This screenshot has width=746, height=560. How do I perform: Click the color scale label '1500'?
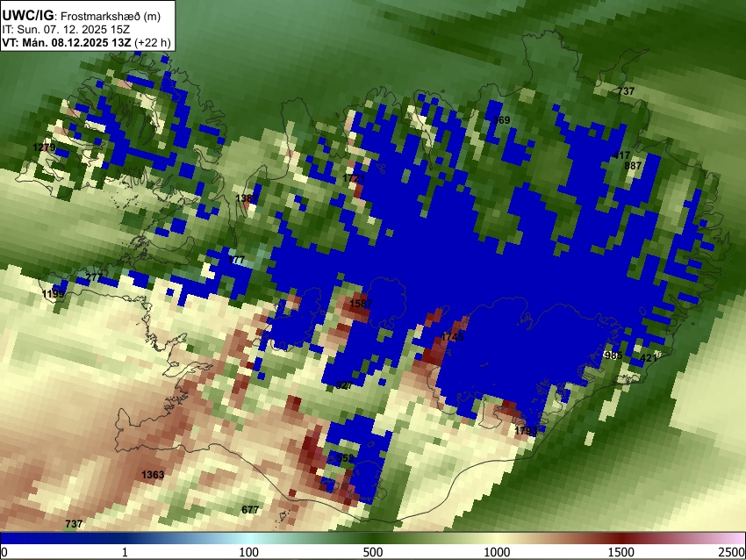coord(621,552)
